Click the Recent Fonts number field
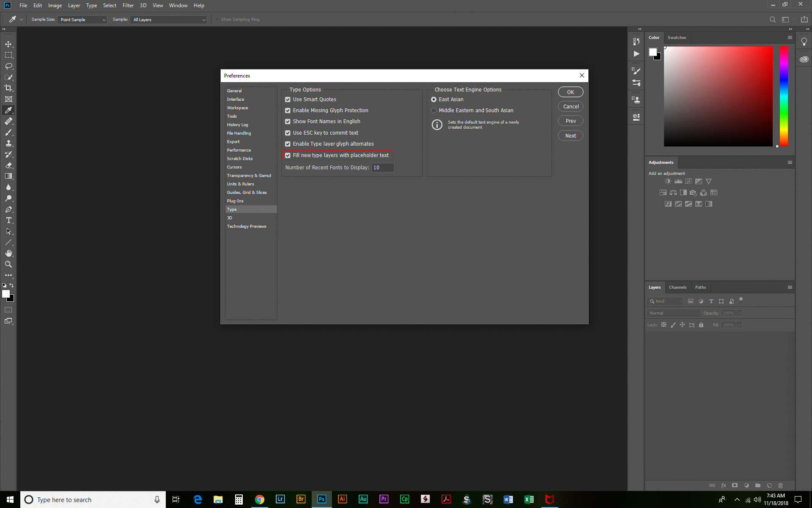812x508 pixels. tap(383, 168)
